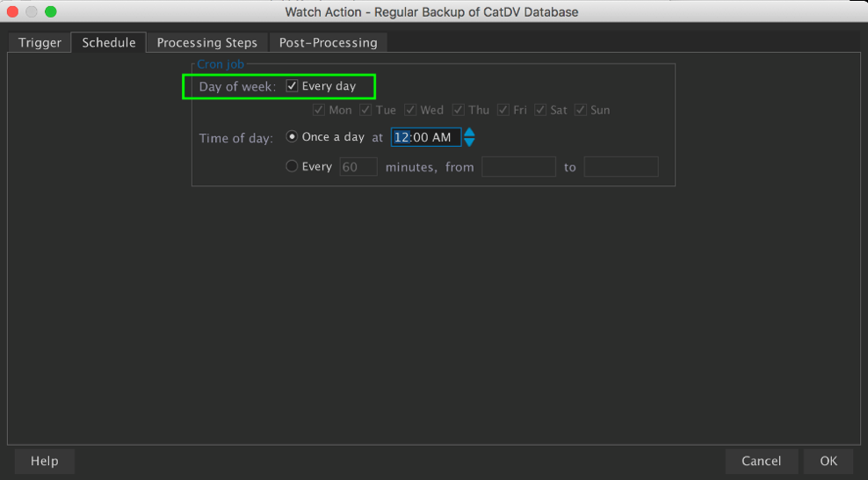
Task: Close the window with the red button
Action: pos(12,11)
